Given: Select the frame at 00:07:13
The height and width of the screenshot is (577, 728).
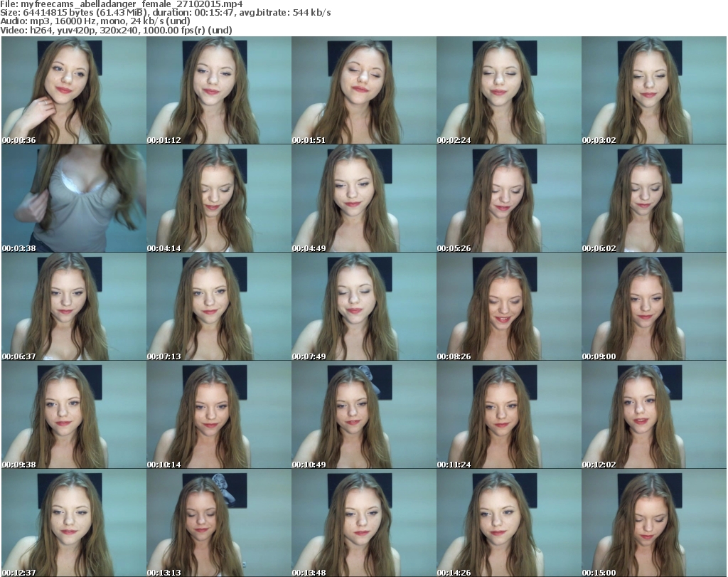Looking at the screenshot, I should (x=219, y=307).
